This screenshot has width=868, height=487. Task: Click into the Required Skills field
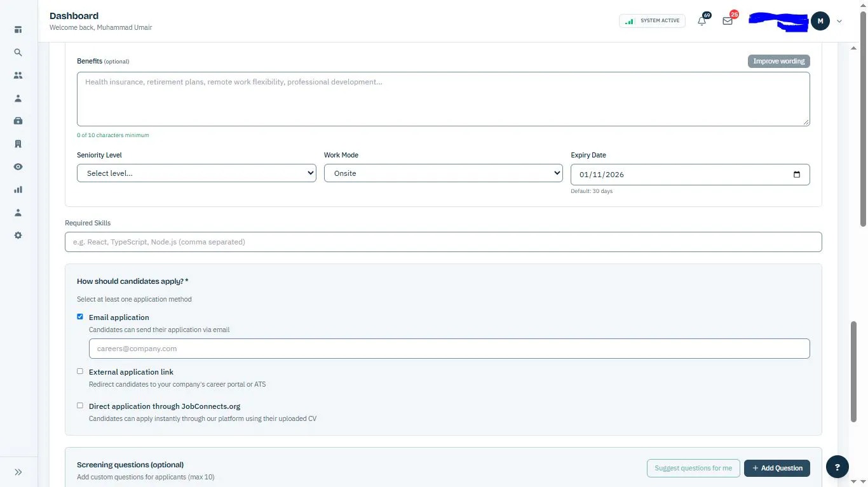click(444, 242)
